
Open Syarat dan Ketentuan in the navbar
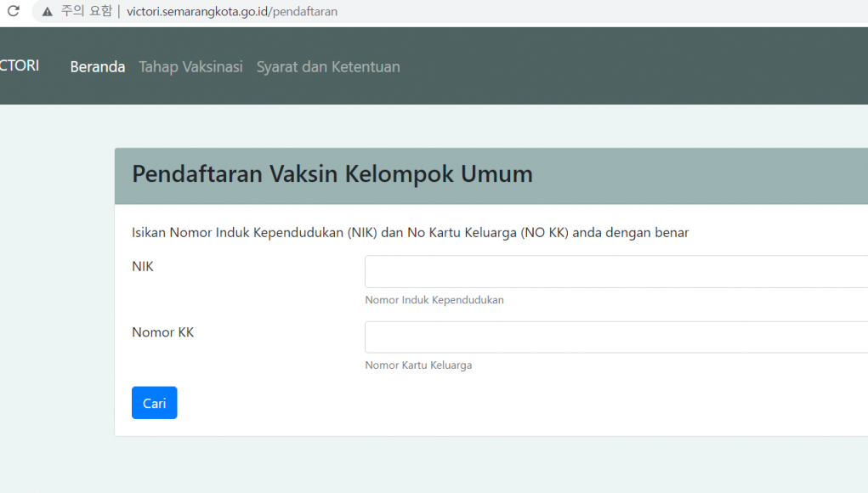pos(327,66)
